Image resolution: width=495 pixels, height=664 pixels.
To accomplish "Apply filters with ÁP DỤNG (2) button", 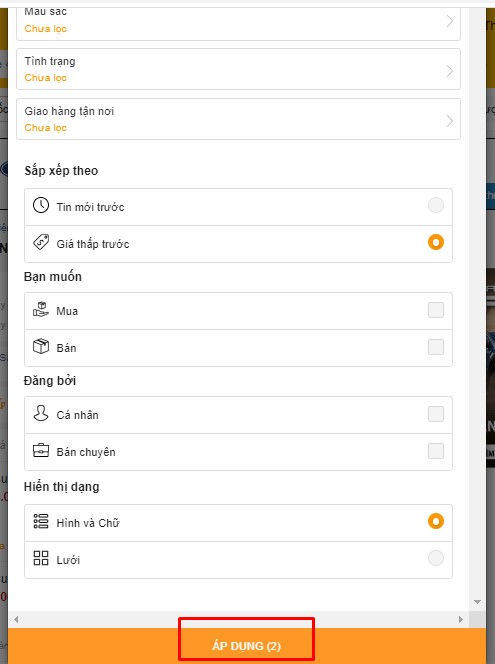I will point(247,646).
